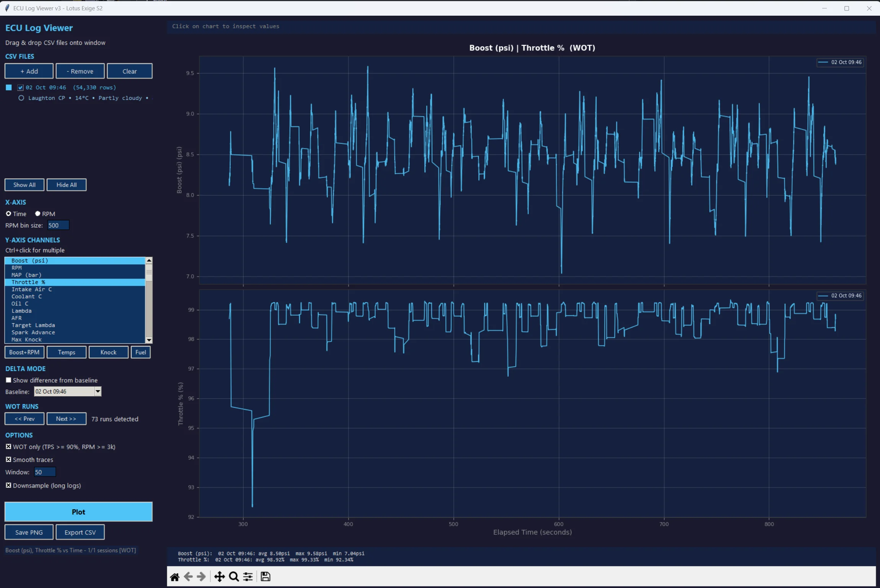Activate the Pan tool cross-arrows icon

219,577
